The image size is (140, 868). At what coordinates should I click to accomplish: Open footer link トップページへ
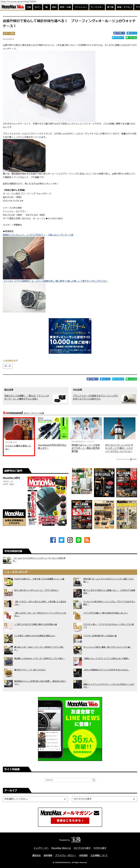[x=41, y=848]
